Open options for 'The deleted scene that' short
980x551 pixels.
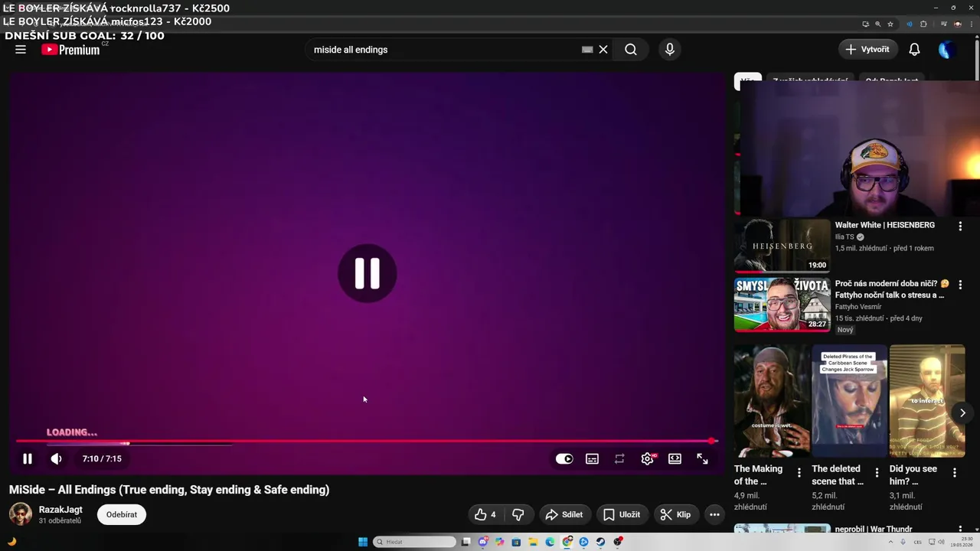tap(877, 473)
